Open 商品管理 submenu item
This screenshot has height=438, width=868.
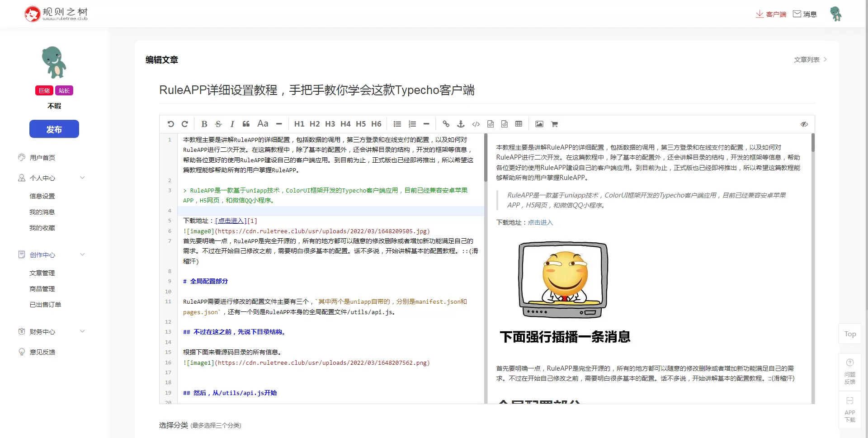42,289
